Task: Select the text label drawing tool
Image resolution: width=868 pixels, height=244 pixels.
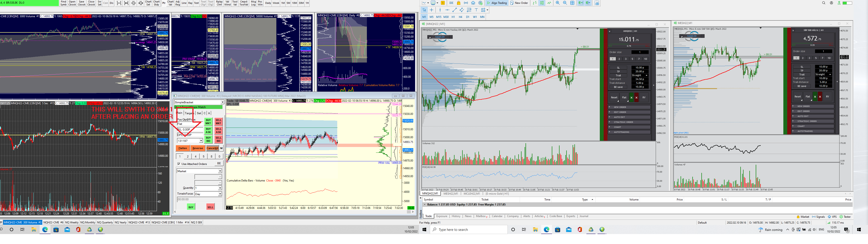Action: point(476,10)
